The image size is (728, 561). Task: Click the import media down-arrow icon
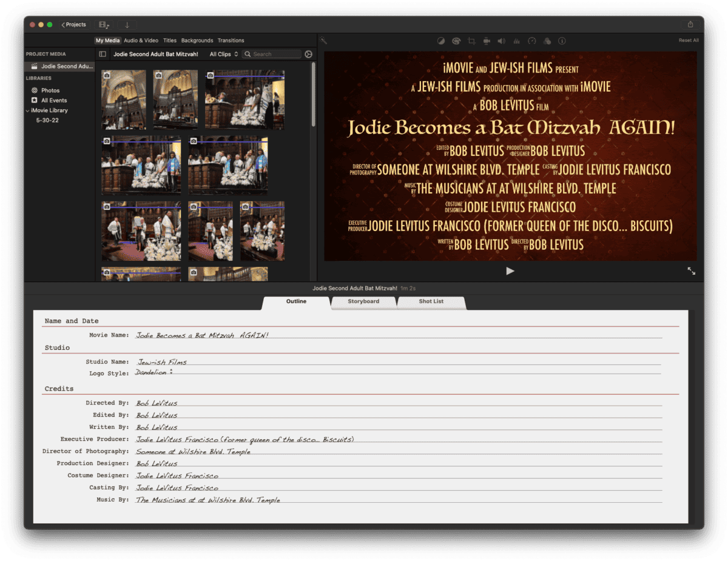(127, 25)
